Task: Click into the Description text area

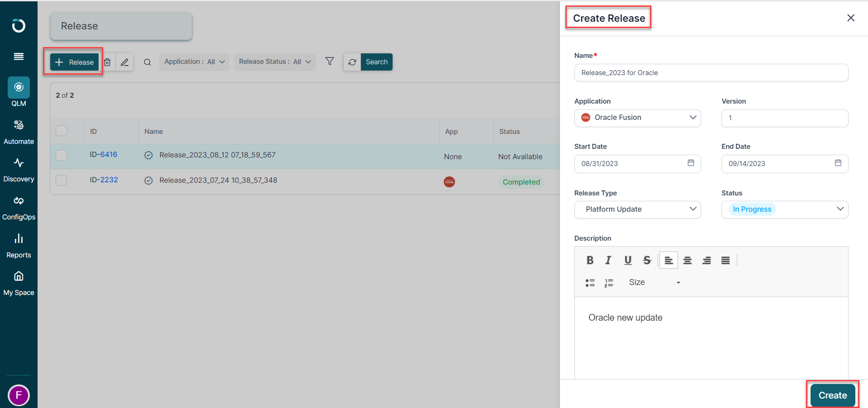Action: point(711,337)
